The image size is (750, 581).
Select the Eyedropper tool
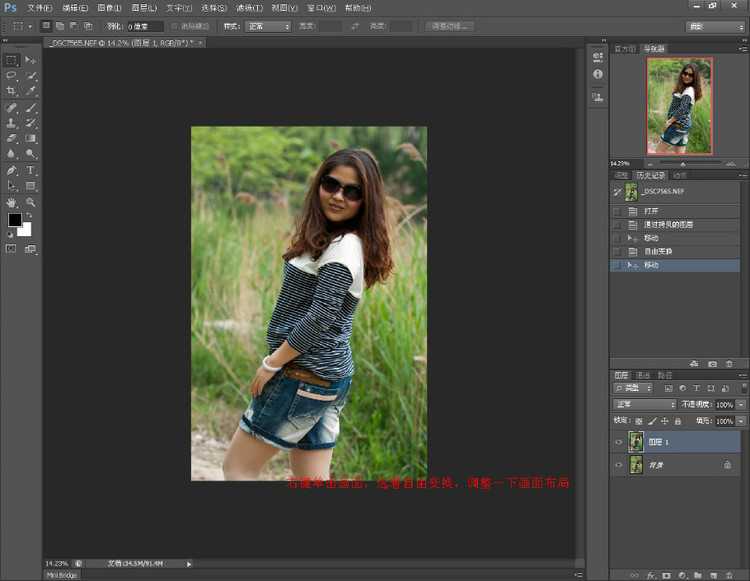tap(31, 90)
